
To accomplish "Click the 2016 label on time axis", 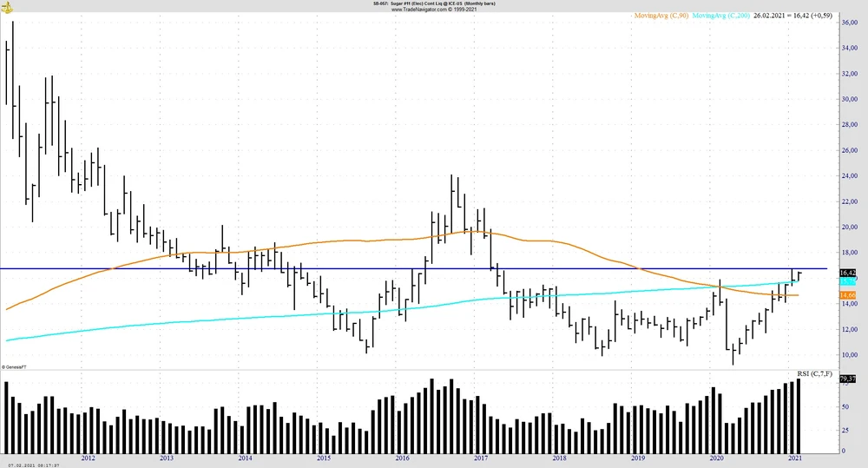I will point(402,458).
